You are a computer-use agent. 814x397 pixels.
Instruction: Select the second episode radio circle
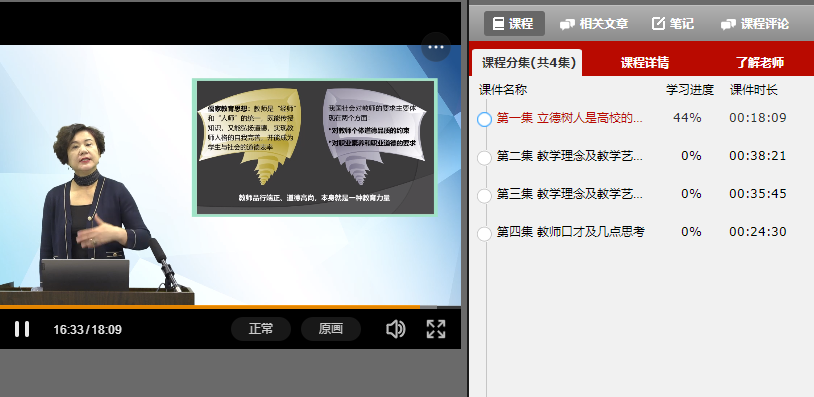click(x=484, y=158)
